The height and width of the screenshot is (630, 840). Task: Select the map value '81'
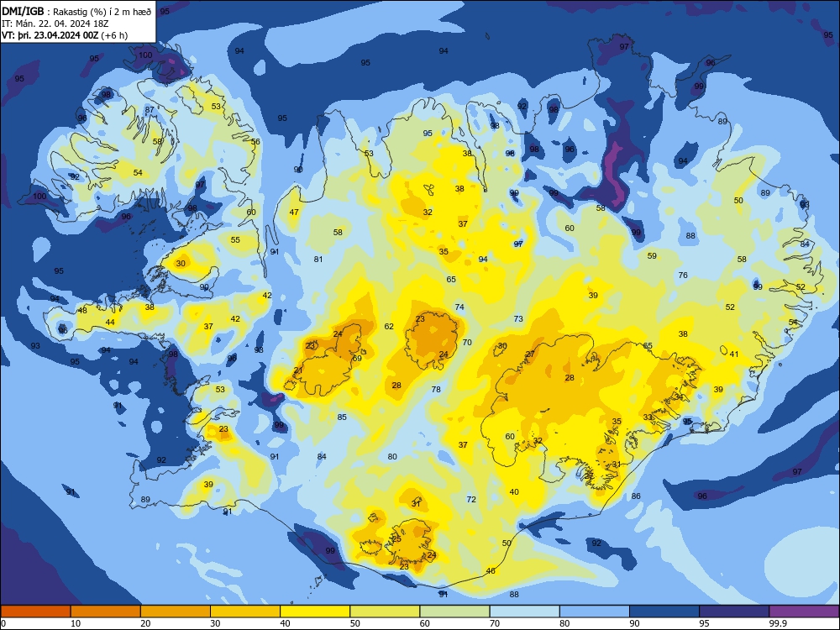pyautogui.click(x=318, y=260)
